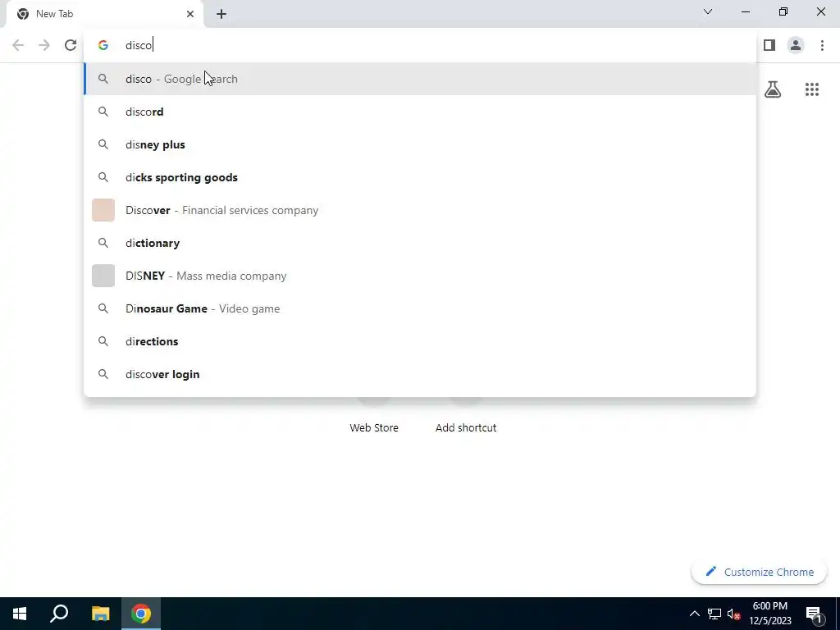Click the search icon beside 'discover login'
840x630 pixels.
click(x=103, y=374)
